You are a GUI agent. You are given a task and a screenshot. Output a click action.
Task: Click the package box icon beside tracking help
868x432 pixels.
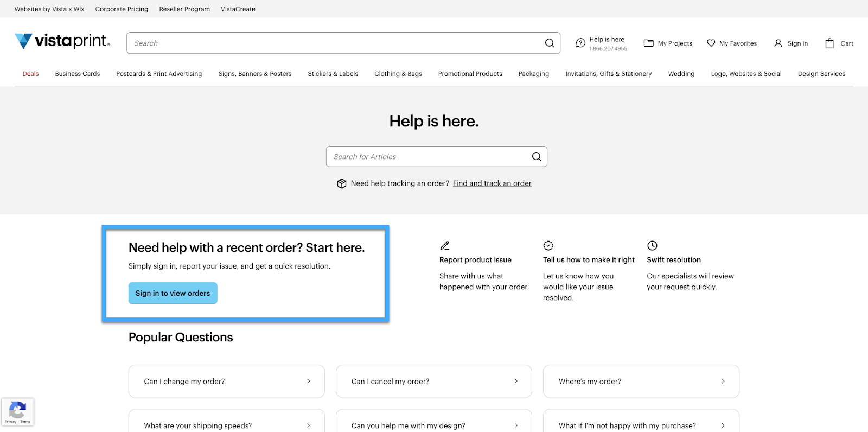tap(342, 183)
